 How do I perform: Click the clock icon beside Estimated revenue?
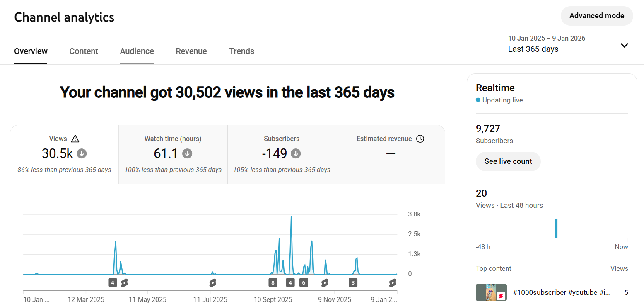pyautogui.click(x=420, y=139)
